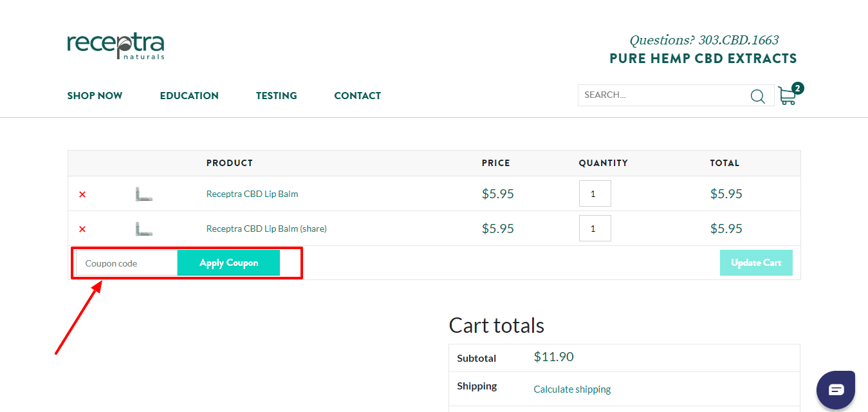Viewport: 868px width, 412px height.
Task: Select quantity field for Lip Balm (share)
Action: (x=595, y=229)
